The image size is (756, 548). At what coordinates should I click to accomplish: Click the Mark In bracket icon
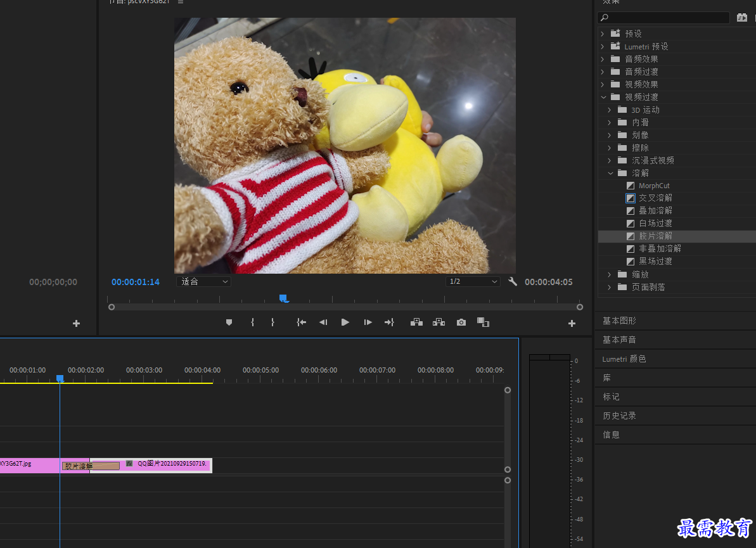coord(252,322)
